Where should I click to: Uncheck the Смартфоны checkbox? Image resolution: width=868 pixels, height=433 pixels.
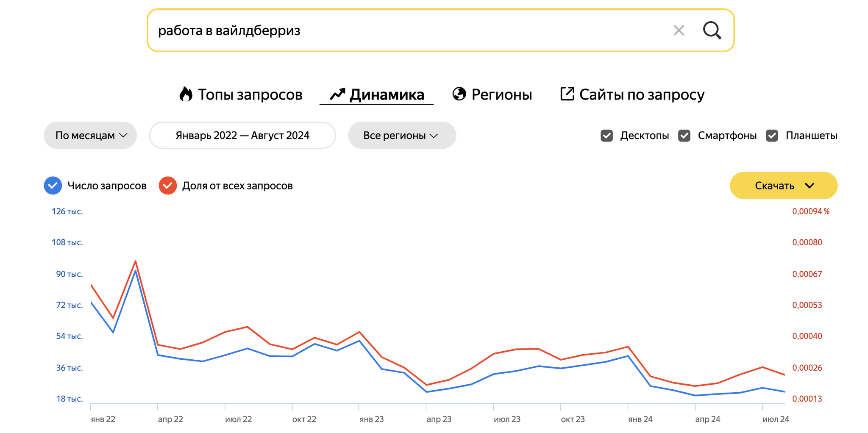[684, 136]
